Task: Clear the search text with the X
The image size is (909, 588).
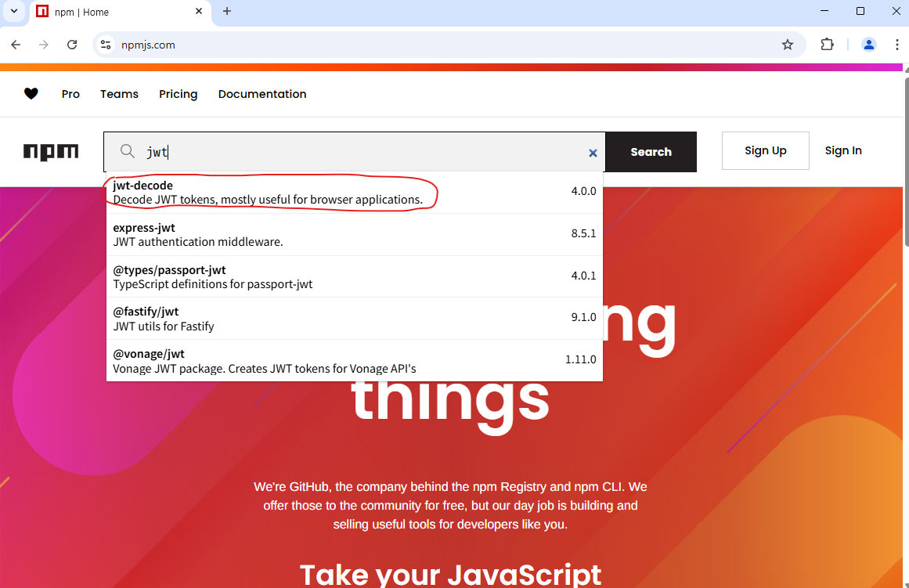Action: (593, 153)
